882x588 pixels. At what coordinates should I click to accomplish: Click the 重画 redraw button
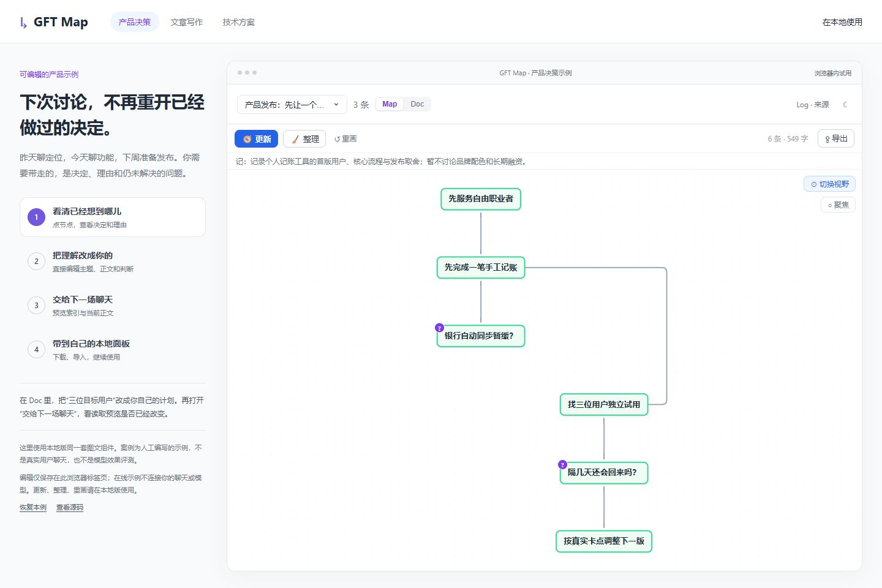(x=345, y=139)
